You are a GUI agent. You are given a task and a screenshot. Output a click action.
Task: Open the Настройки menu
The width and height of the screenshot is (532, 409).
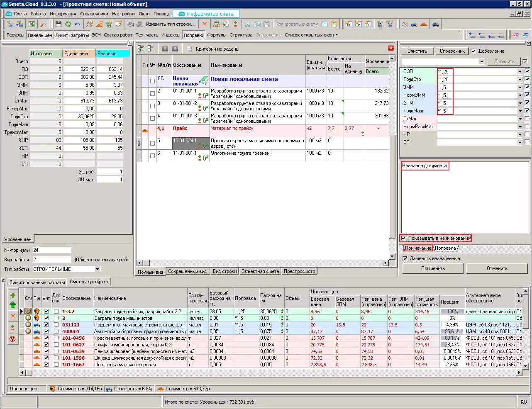123,14
